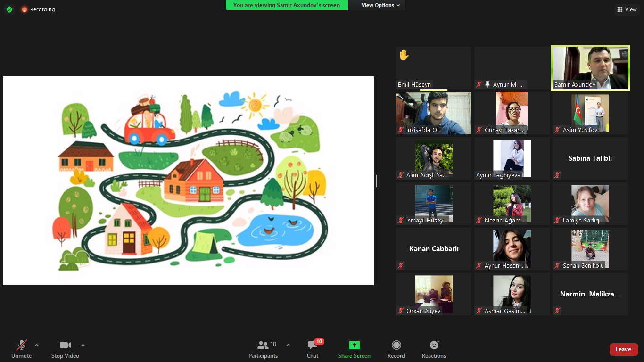Click the raised hand icon on Emil Hüseyn's tile
The height and width of the screenshot is (362, 644).
(x=404, y=56)
